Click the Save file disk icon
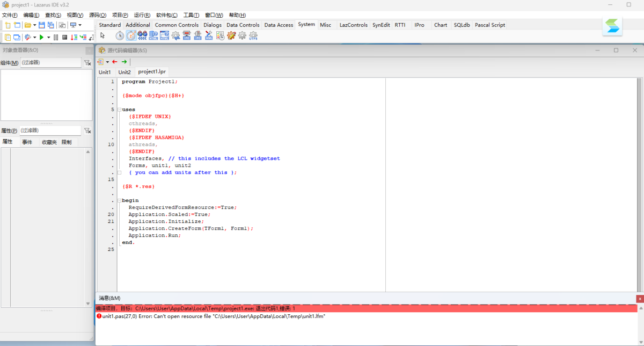Viewport: 644px width, 346px height. point(41,25)
